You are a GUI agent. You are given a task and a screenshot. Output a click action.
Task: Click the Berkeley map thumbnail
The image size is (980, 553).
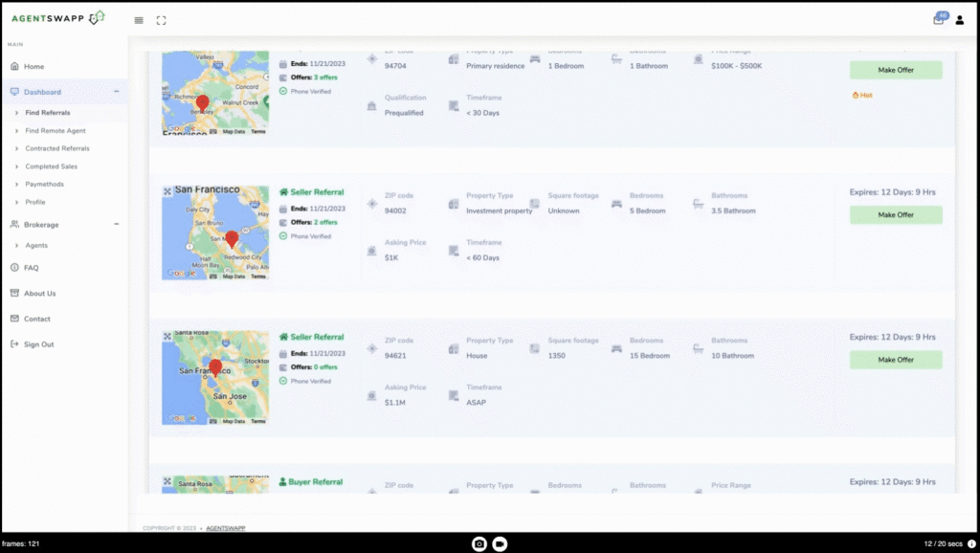(215, 93)
